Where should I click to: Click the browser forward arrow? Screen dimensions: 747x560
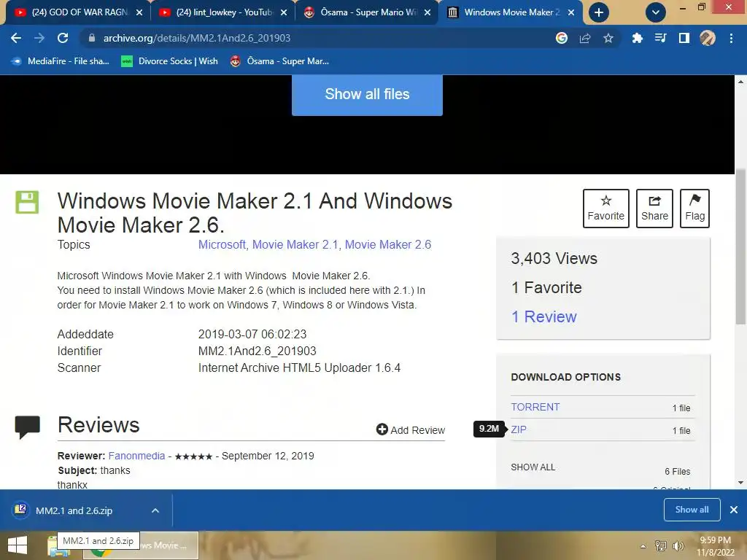pyautogui.click(x=39, y=38)
